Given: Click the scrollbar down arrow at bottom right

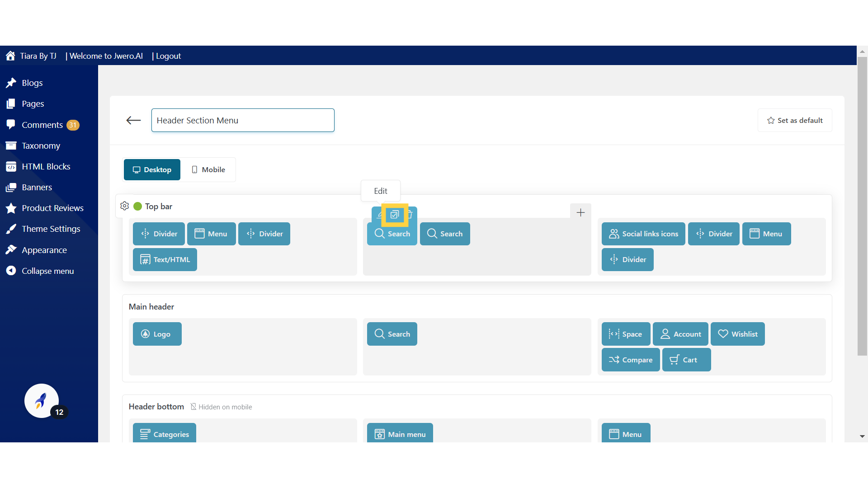Looking at the screenshot, I should pyautogui.click(x=862, y=436).
